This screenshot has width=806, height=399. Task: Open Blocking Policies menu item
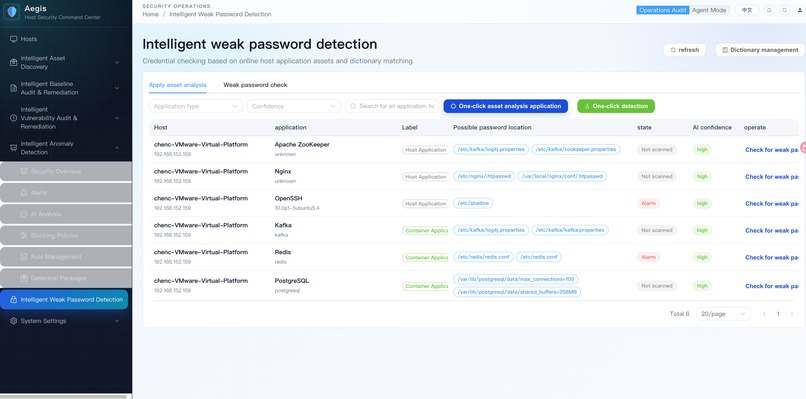pyautogui.click(x=66, y=235)
